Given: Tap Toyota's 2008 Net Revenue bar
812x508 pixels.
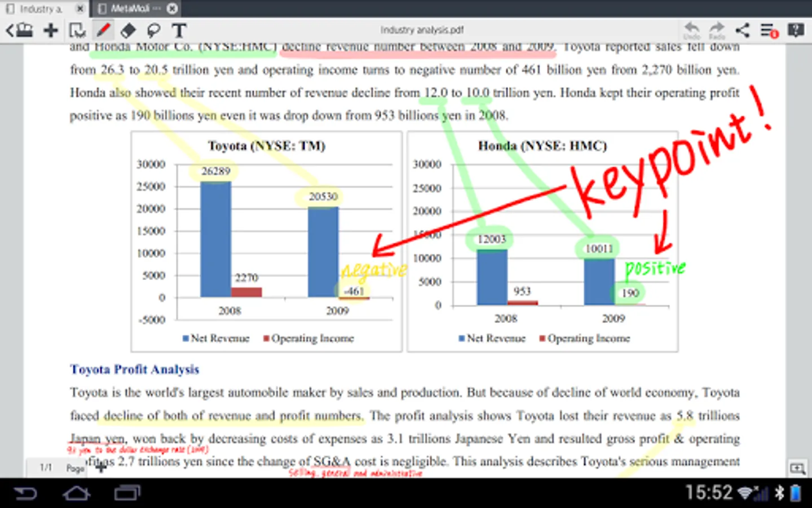Looking at the screenshot, I should pyautogui.click(x=215, y=239).
